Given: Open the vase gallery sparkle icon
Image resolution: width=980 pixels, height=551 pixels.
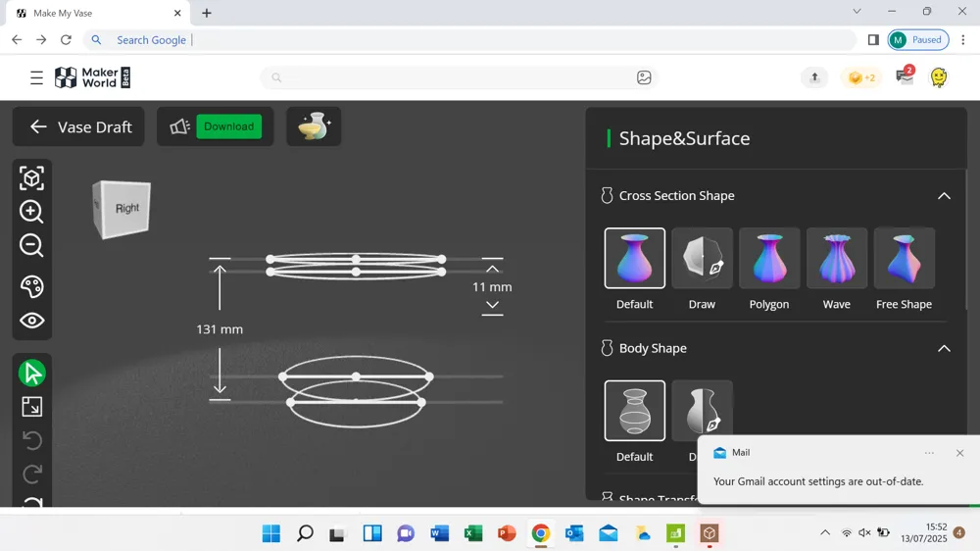Looking at the screenshot, I should point(314,126).
